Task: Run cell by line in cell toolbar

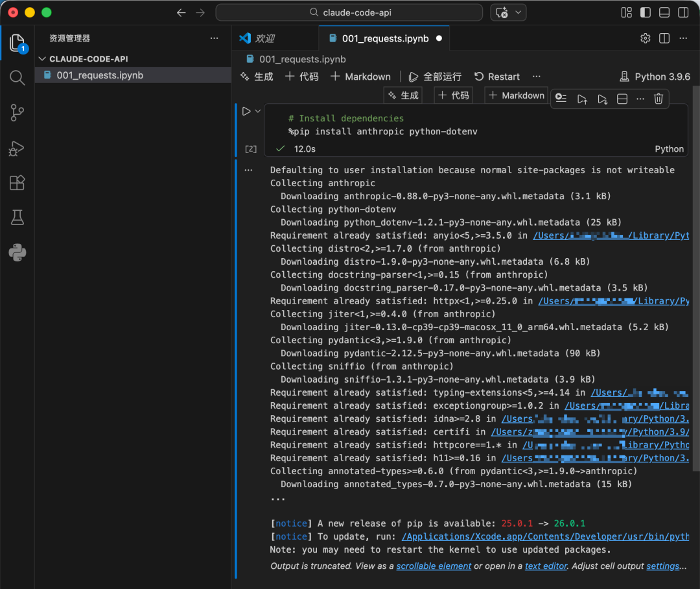Action: [x=561, y=99]
